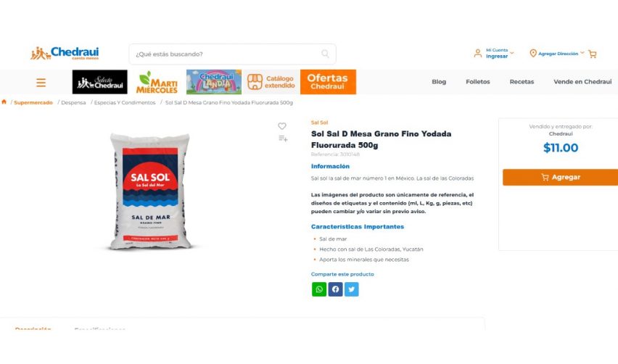Open the Blog menu item
The height and width of the screenshot is (364, 618).
point(439,81)
